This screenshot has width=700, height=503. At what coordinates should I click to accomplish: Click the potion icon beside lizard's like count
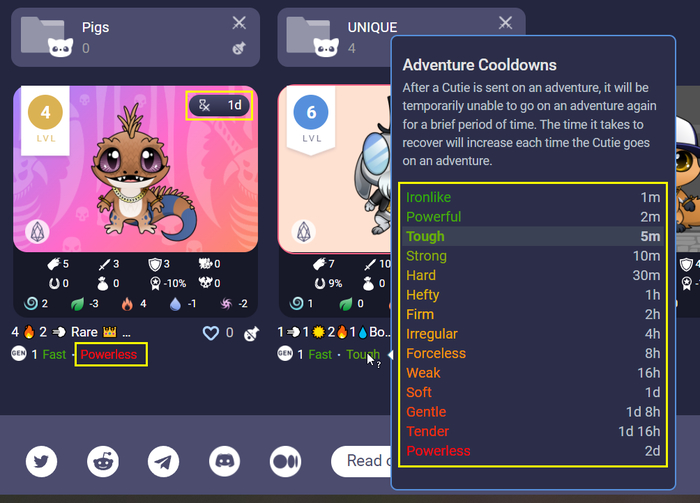point(251,333)
